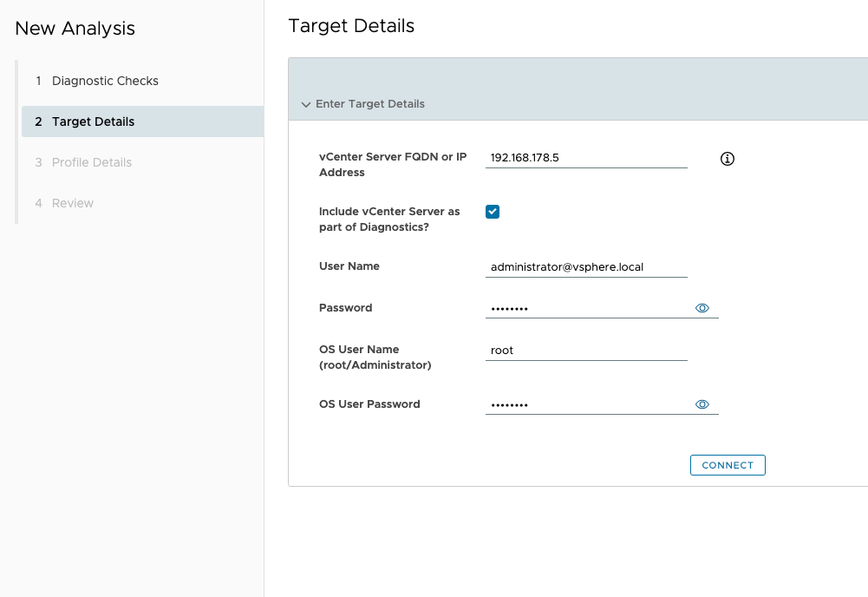Screen dimensions: 868x597
Task: Click the New Analysis title text
Action: click(x=75, y=29)
